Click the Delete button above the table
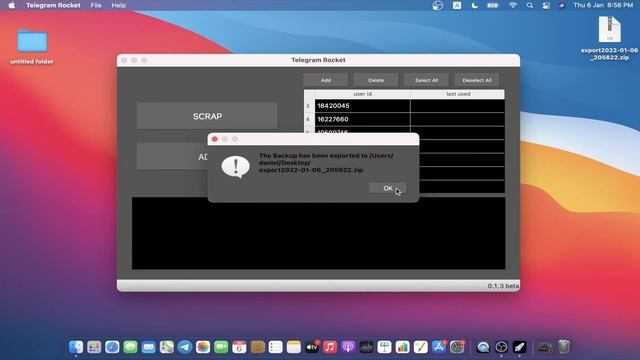This screenshot has height=360, width=640. coord(376,80)
